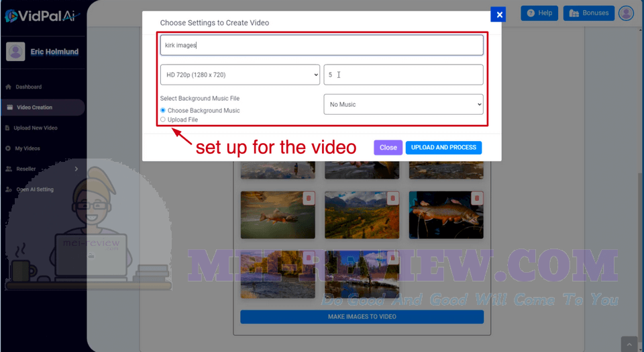Select the river with autumn trees thumbnail
The width and height of the screenshot is (644, 352).
pos(278,274)
